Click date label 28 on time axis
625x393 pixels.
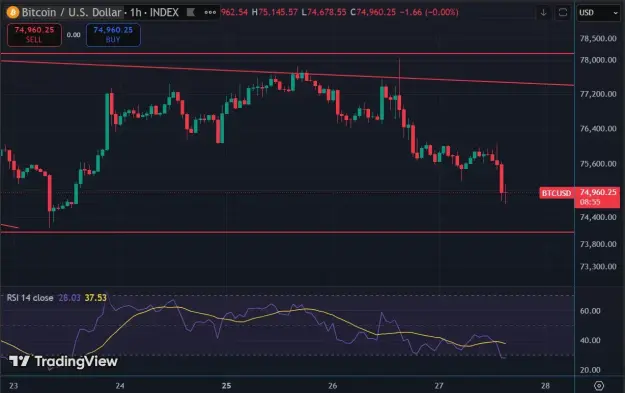click(545, 385)
